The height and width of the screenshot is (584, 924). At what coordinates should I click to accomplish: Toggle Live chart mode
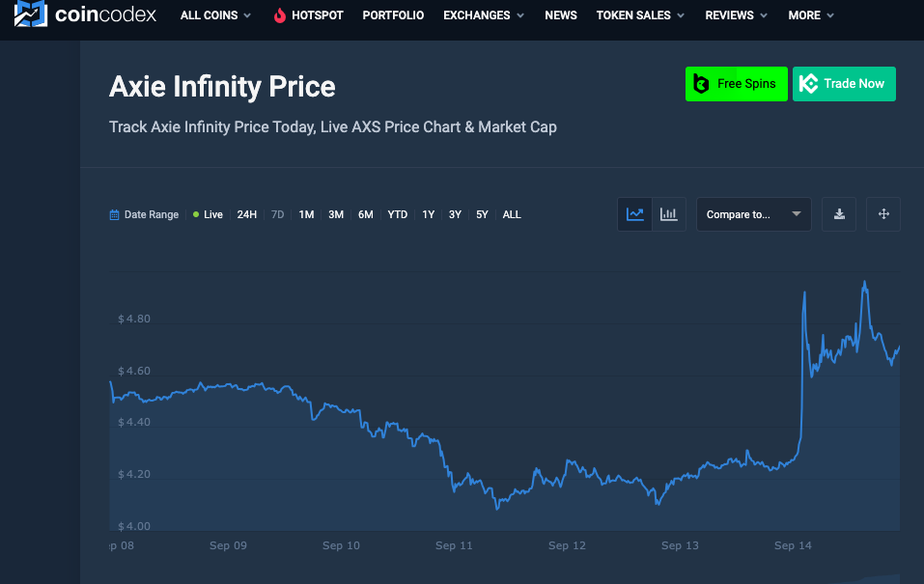tap(208, 214)
